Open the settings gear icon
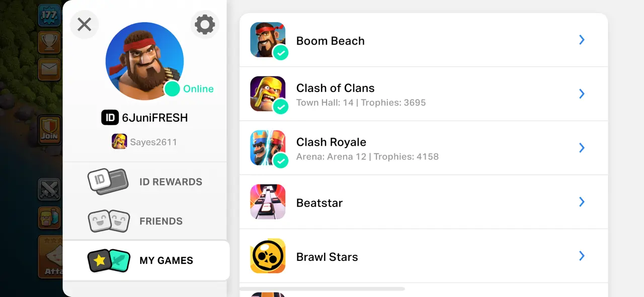The width and height of the screenshot is (644, 297). [205, 24]
